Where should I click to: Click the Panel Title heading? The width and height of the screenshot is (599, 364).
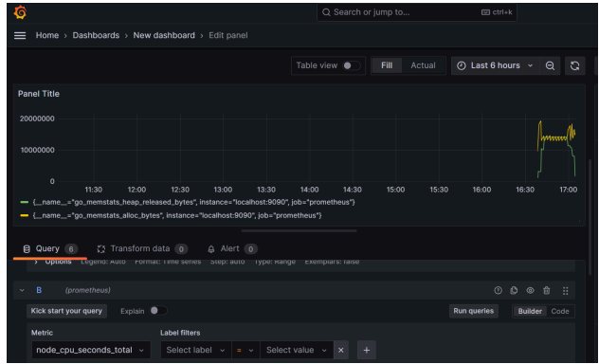tap(39, 94)
